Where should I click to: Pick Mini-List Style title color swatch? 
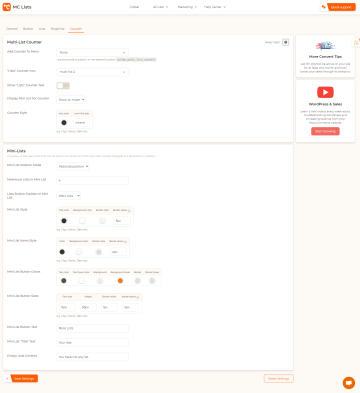tap(64, 221)
